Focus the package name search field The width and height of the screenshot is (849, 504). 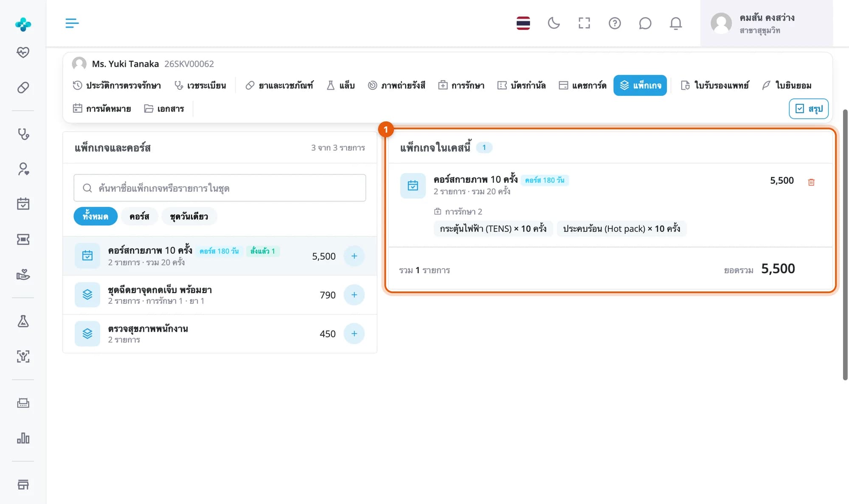219,188
